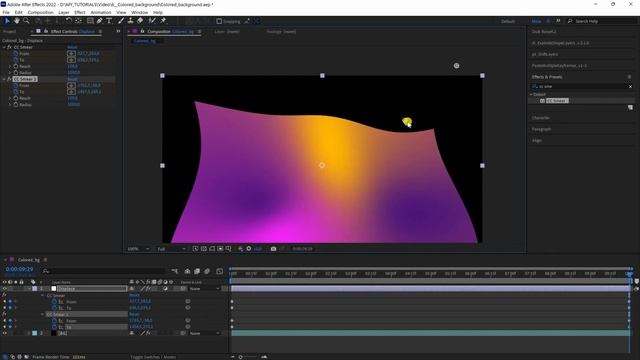Click the snapshot camera icon in viewer
Image resolution: width=640 pixels, height=360 pixels.
tap(273, 249)
